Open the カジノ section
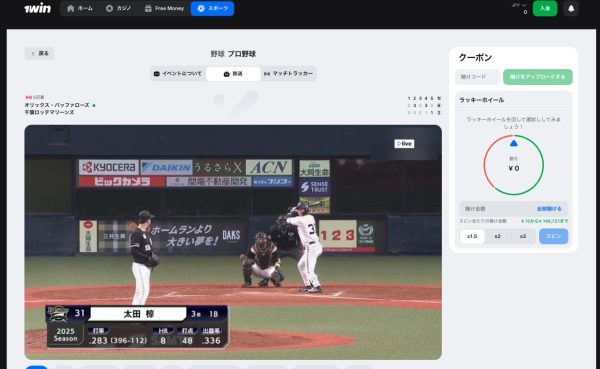This screenshot has height=369, width=600. click(118, 8)
